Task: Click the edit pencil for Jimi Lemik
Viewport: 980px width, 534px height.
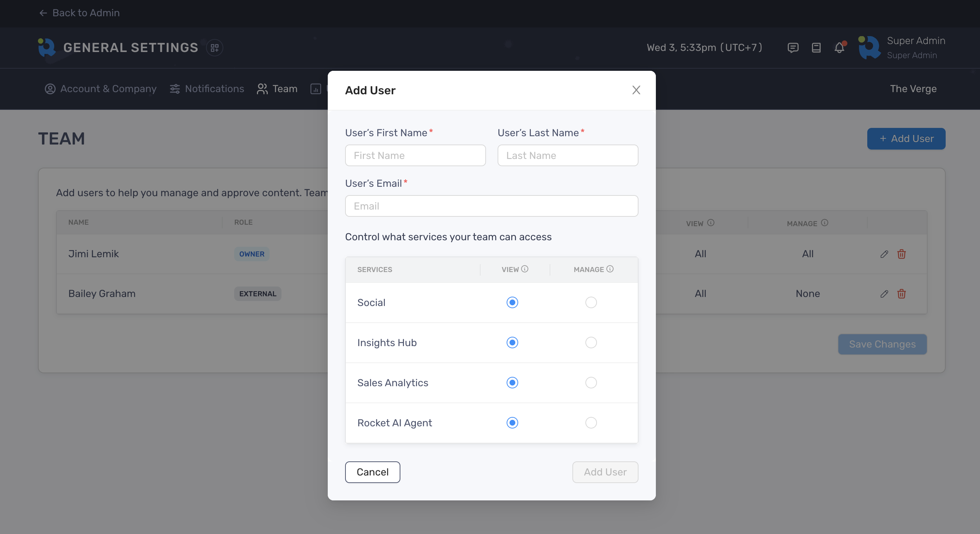Action: click(884, 254)
